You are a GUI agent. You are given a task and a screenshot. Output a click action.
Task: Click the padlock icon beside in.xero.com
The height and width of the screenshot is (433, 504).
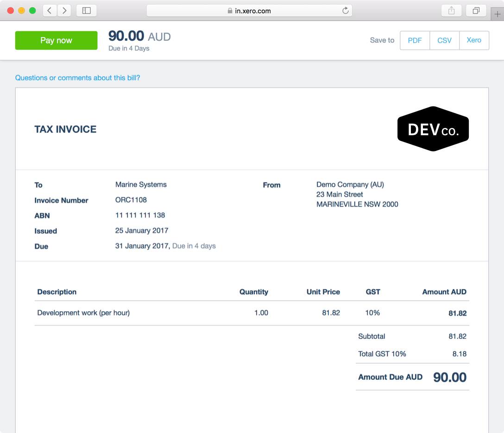pos(229,10)
